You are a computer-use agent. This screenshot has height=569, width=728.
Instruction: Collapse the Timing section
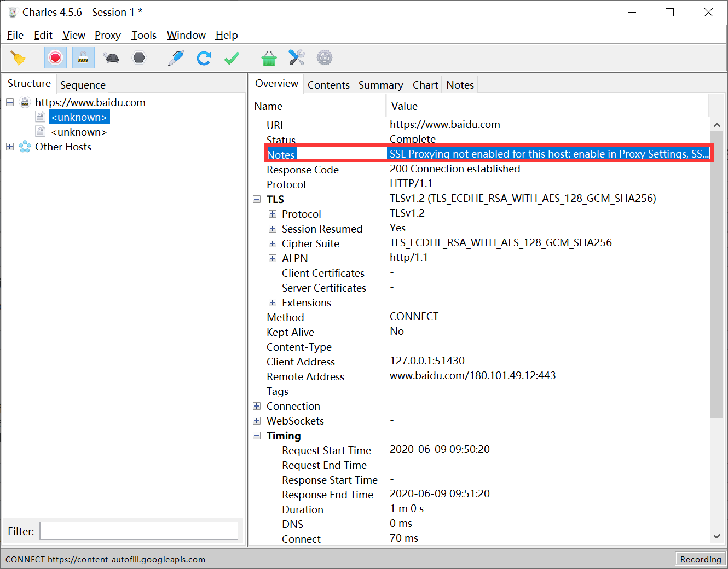click(x=257, y=436)
